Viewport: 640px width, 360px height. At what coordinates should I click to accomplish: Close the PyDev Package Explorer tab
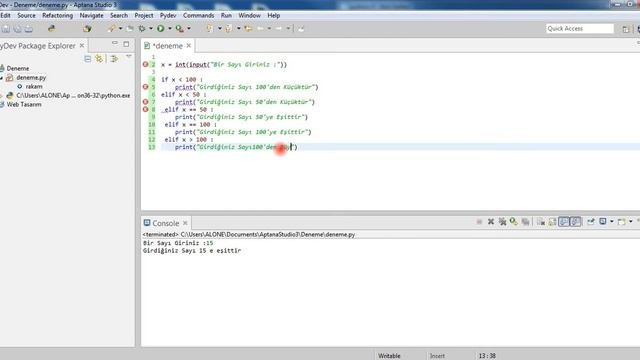82,46
